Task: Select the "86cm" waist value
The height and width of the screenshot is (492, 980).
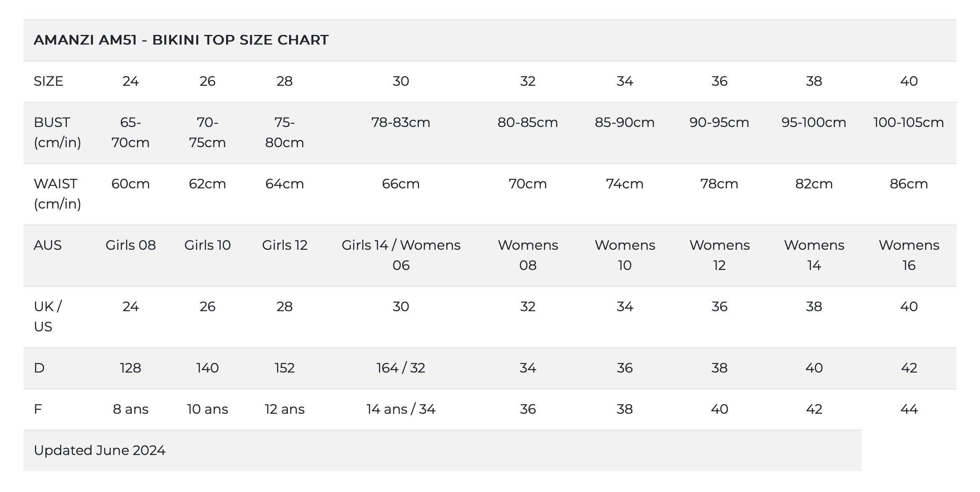Action: coord(909,184)
